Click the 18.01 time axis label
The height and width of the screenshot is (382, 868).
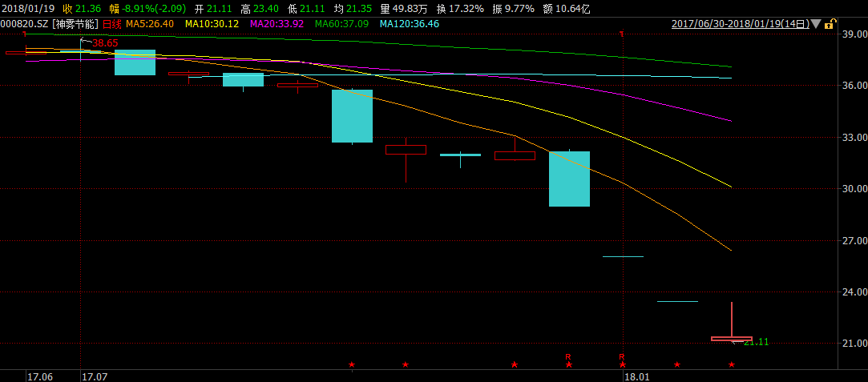(636, 376)
